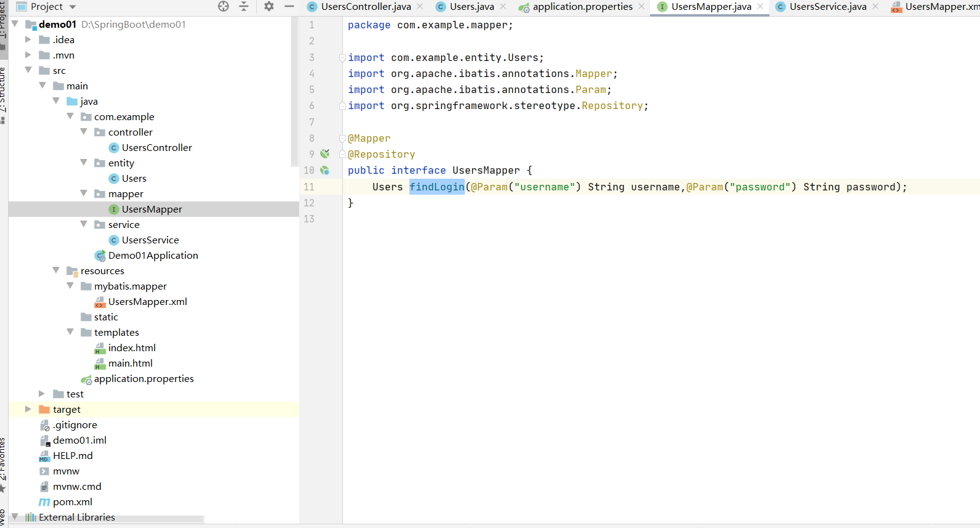980x528 pixels.
Task: Click the @Mapper annotation in code
Action: click(x=369, y=139)
